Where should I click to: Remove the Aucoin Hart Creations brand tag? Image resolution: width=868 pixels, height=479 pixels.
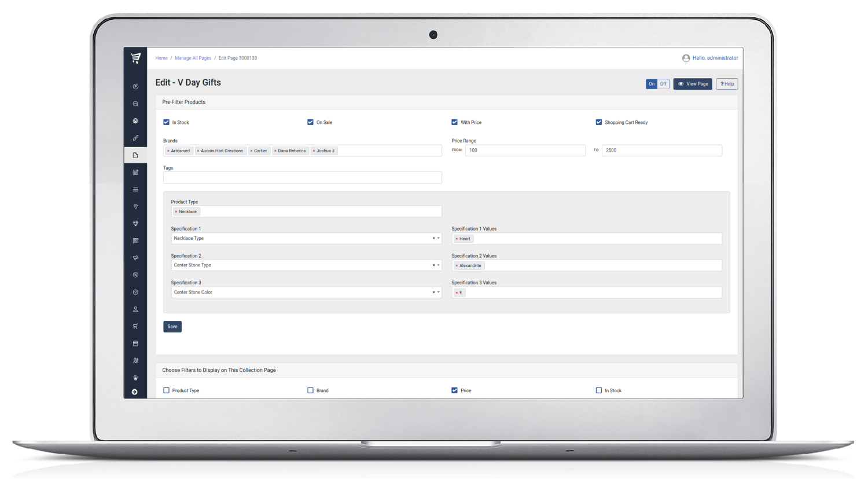coord(198,151)
